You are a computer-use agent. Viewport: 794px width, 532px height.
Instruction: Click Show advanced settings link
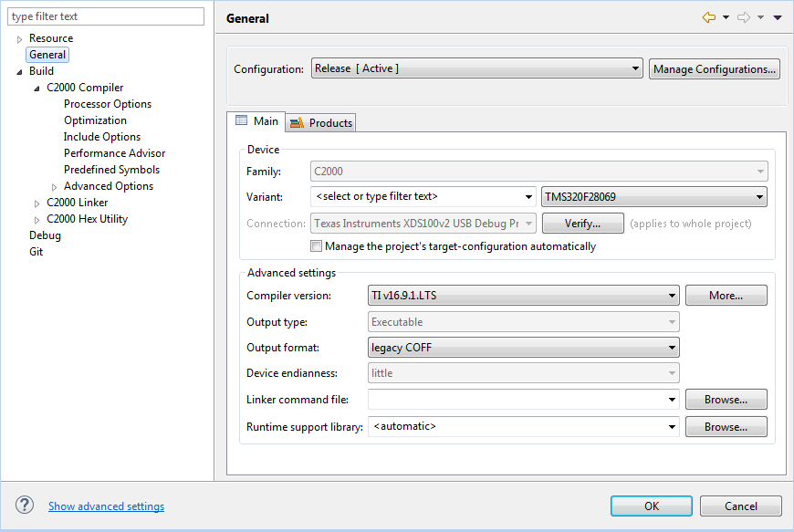(x=106, y=506)
